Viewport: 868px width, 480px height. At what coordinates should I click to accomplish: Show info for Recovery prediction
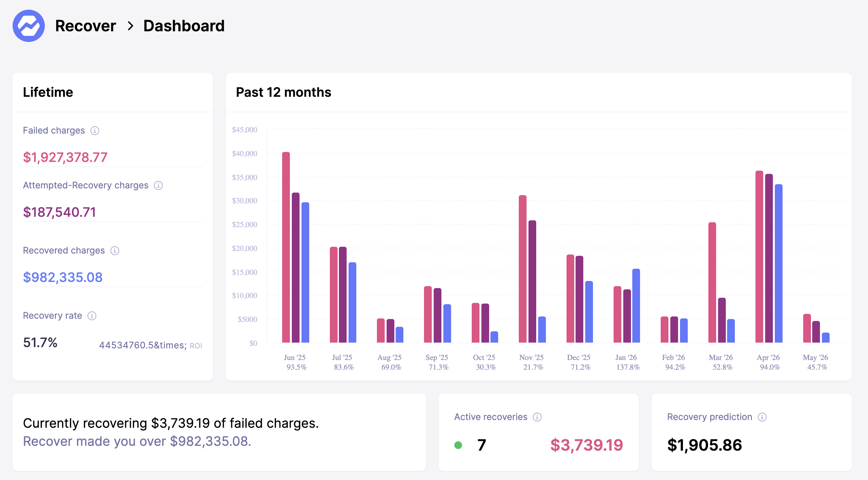point(762,417)
